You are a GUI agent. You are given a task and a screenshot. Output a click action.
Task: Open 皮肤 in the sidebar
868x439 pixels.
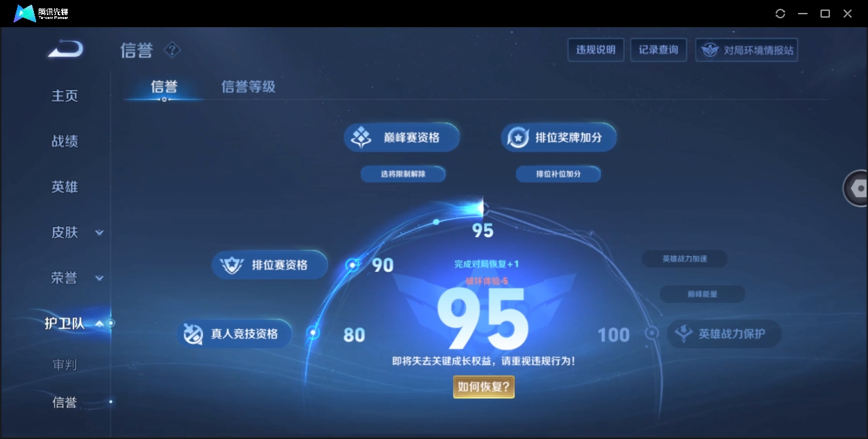click(x=65, y=232)
